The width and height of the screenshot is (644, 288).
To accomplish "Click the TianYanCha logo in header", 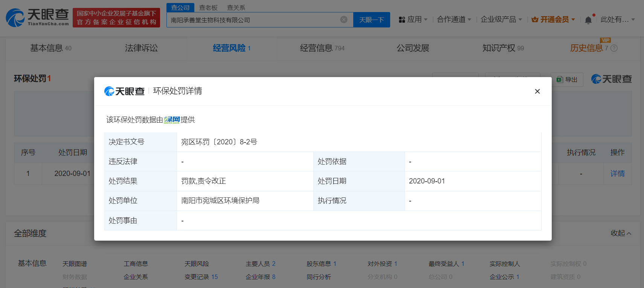I will [x=37, y=18].
